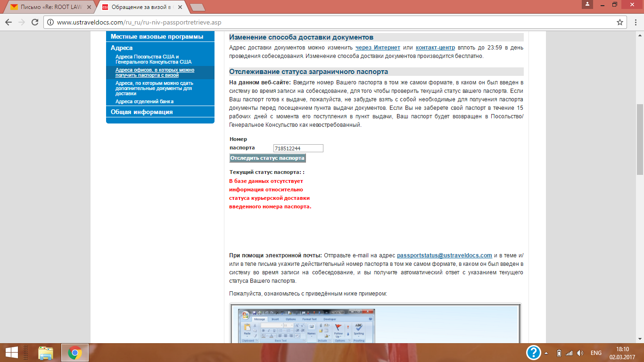Bookmark this page with the star icon
Image resolution: width=644 pixels, height=362 pixels.
pos(620,22)
